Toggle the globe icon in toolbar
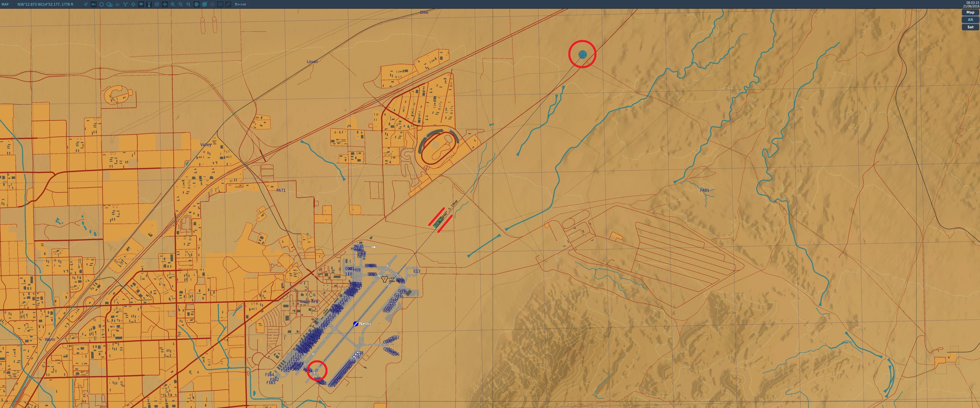This screenshot has height=408, width=980. point(197,4)
